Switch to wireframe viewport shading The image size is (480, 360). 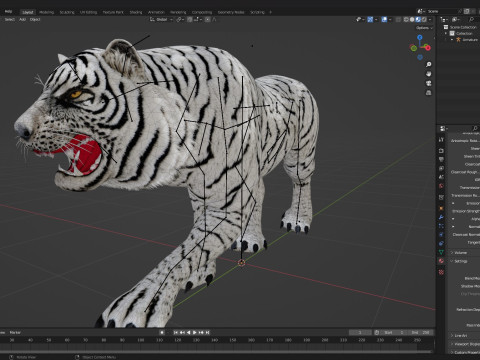[x=406, y=20]
